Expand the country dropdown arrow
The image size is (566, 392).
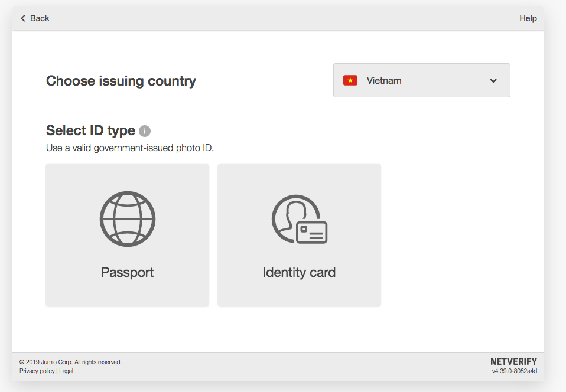(x=493, y=80)
